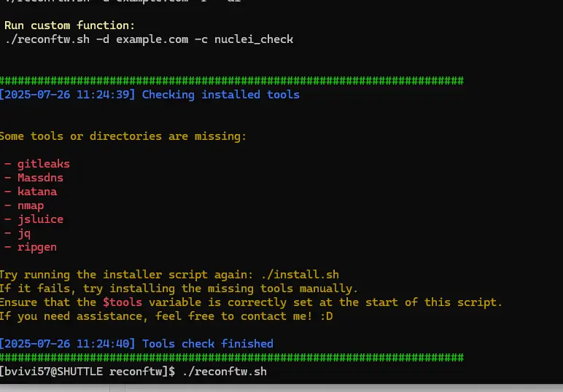Click the "nuclei_check" argument in the example command
The height and width of the screenshot is (392, 563).
pos(254,39)
